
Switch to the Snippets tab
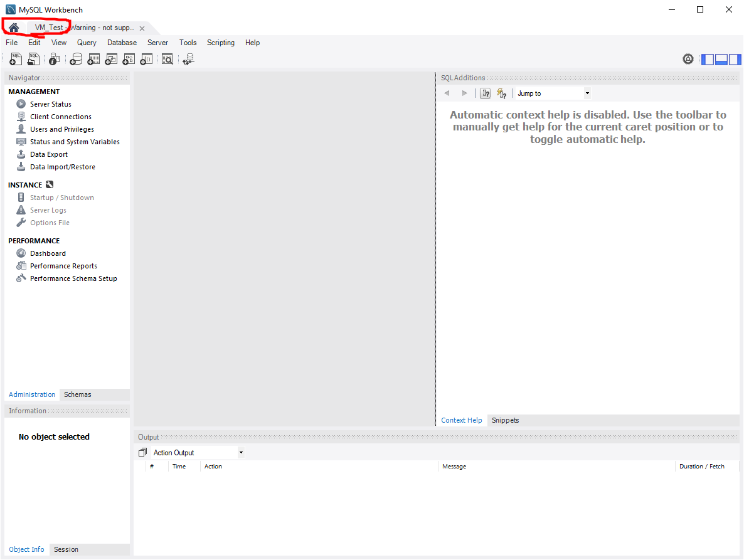(x=506, y=420)
